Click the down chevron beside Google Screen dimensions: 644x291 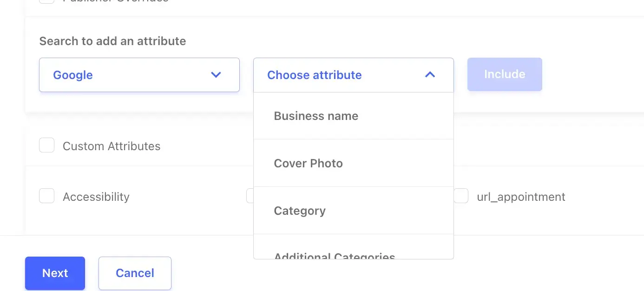pos(216,75)
